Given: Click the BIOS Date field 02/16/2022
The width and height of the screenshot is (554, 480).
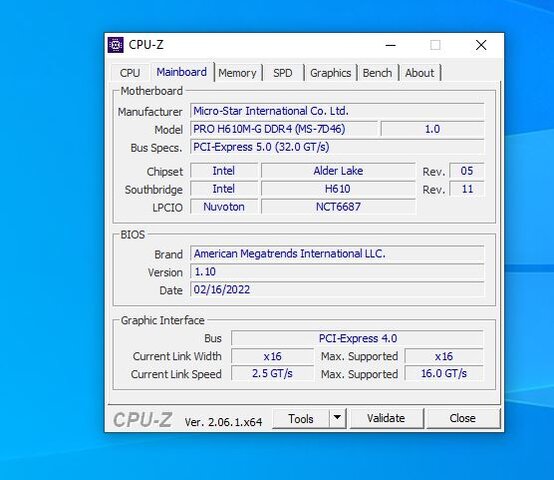Looking at the screenshot, I should coord(337,290).
